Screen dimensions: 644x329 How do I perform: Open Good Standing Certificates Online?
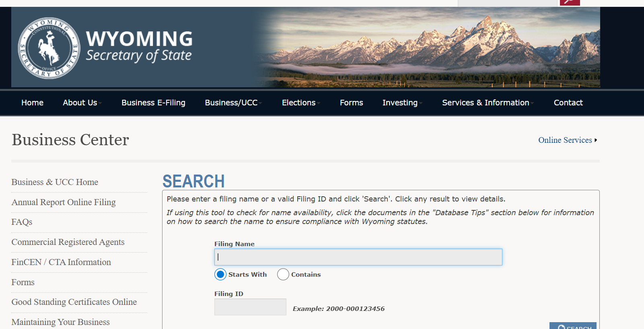tap(74, 302)
